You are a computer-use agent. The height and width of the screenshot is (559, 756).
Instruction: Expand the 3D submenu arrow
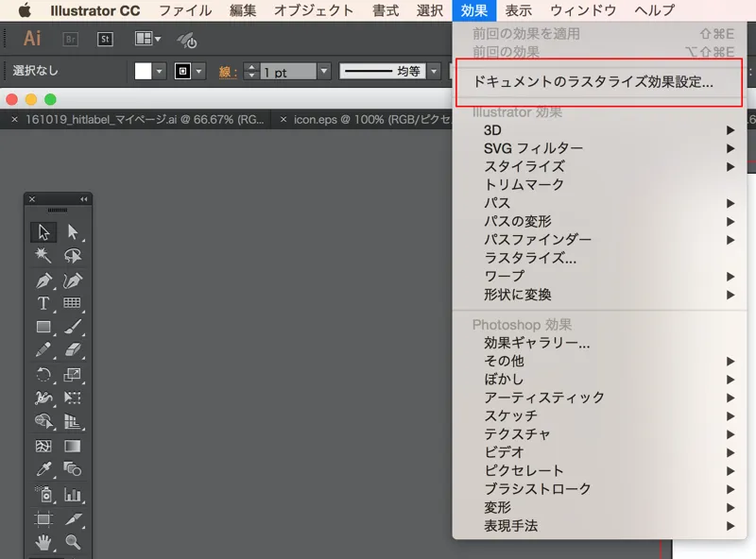coord(730,130)
